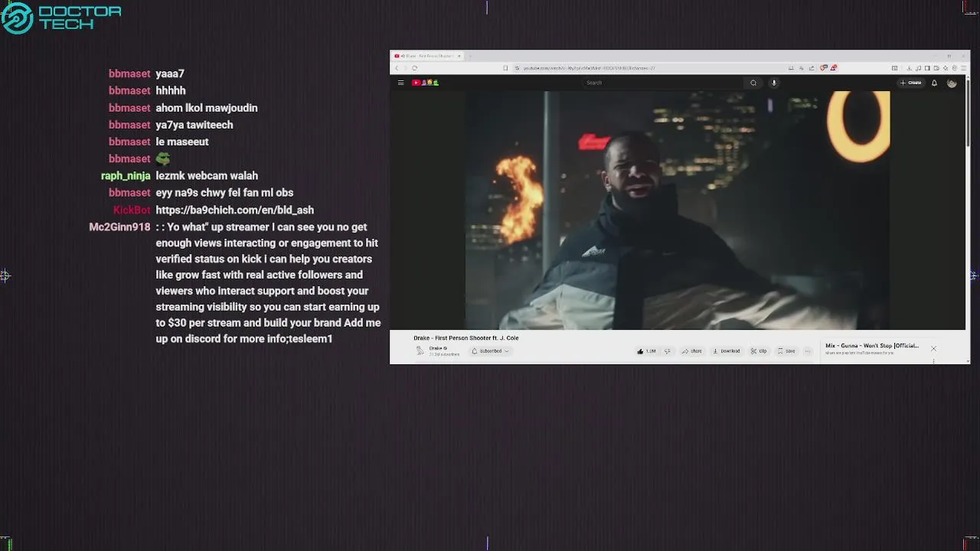
Task: Open the ba9chich.com link in chat
Action: pos(234,210)
